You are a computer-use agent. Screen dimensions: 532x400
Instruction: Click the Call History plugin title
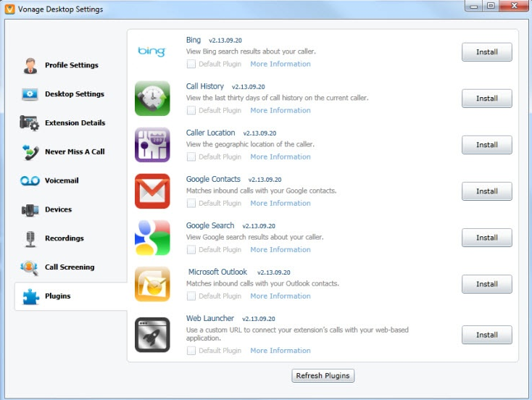[x=205, y=86]
